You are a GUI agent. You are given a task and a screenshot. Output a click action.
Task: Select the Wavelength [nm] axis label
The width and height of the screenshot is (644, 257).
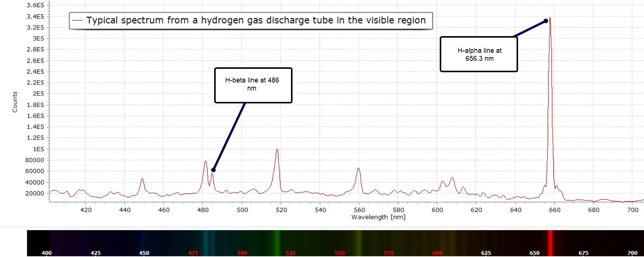point(378,217)
